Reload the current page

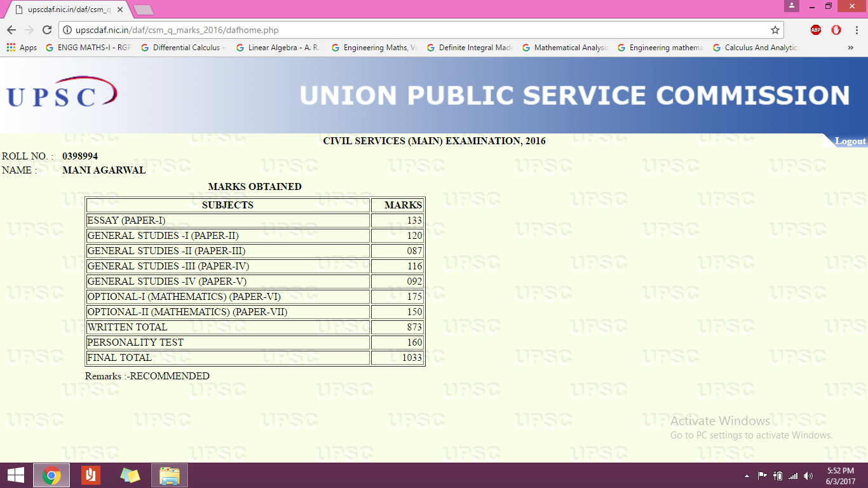tap(47, 30)
